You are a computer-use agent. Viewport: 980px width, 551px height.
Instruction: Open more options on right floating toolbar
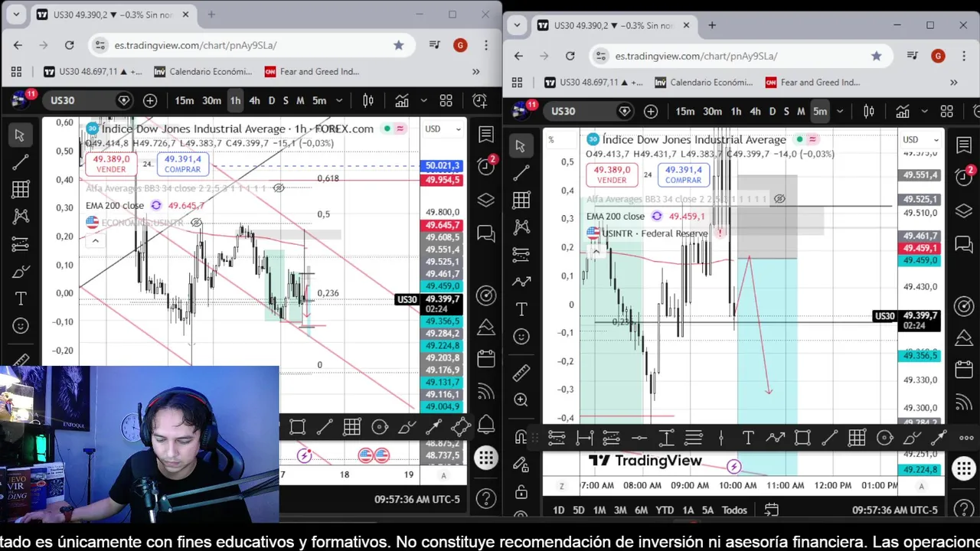966,438
